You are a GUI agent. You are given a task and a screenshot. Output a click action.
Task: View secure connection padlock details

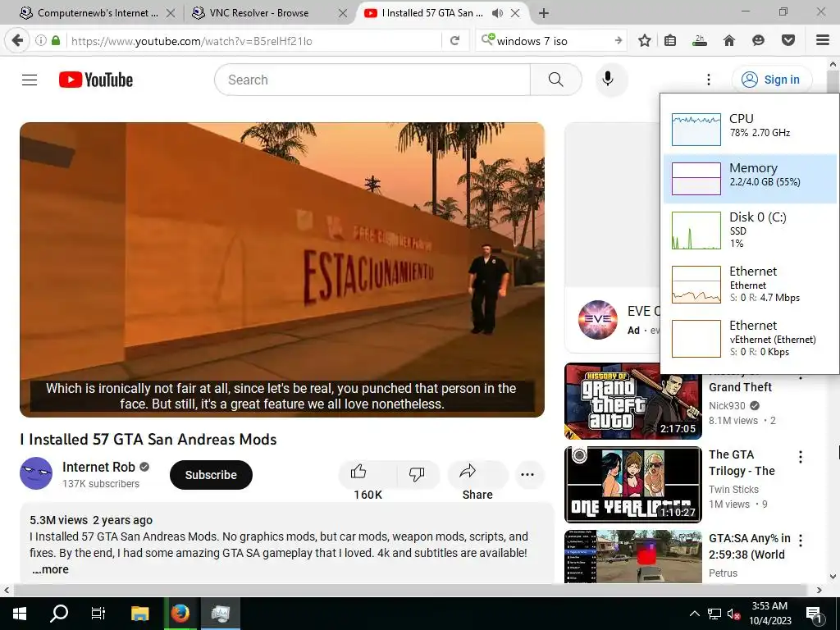(x=56, y=40)
